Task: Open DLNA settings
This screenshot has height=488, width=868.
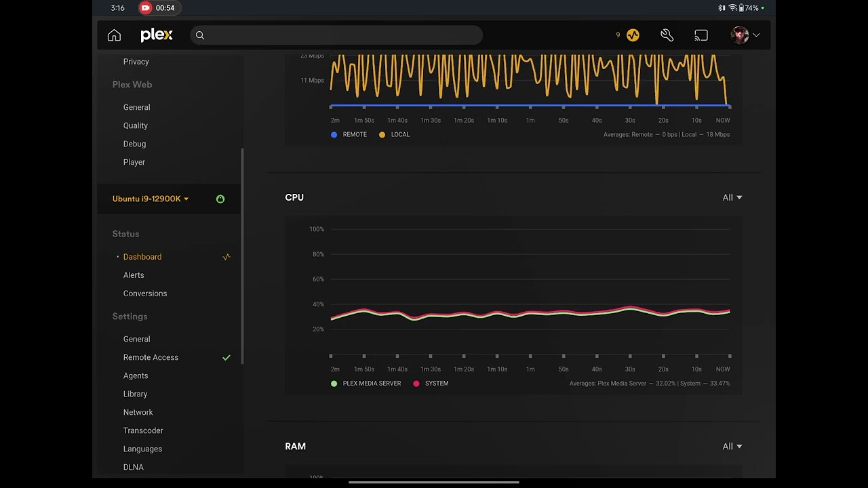Action: (x=134, y=467)
